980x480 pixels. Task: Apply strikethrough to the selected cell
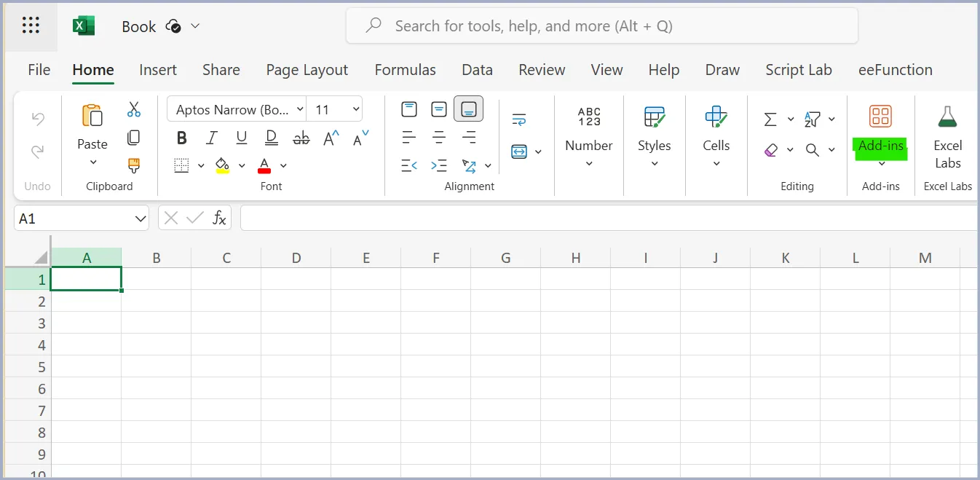[301, 137]
